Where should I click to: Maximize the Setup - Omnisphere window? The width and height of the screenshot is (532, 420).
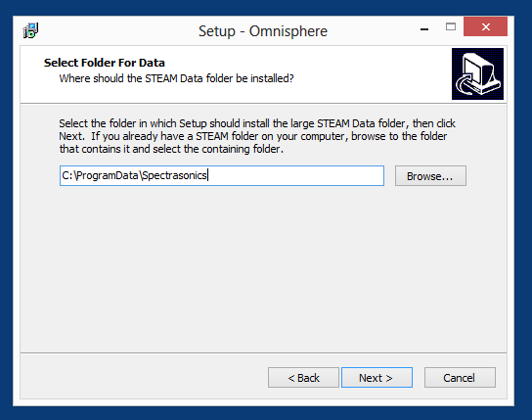pos(451,26)
